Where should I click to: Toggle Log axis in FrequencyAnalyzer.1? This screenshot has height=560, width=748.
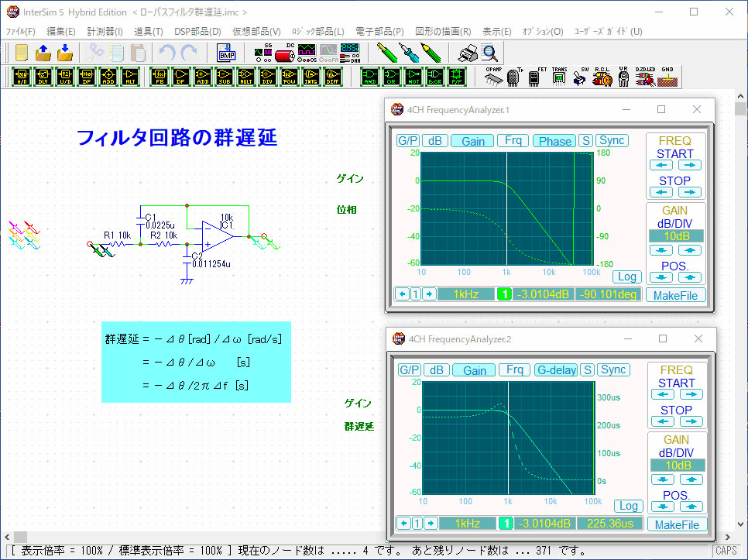[627, 277]
